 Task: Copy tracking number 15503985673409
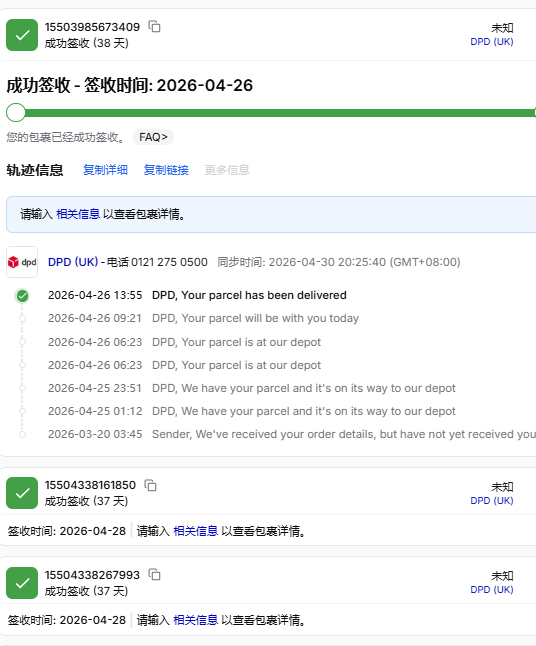154,27
